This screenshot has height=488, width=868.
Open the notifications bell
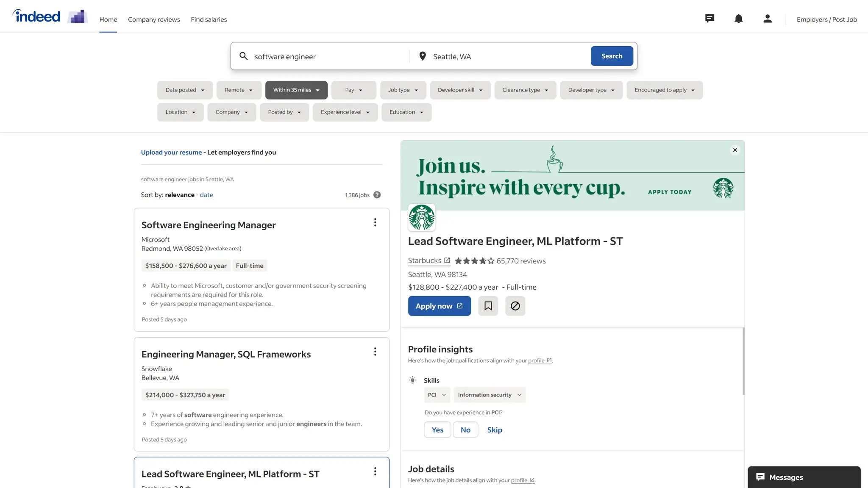pos(738,19)
